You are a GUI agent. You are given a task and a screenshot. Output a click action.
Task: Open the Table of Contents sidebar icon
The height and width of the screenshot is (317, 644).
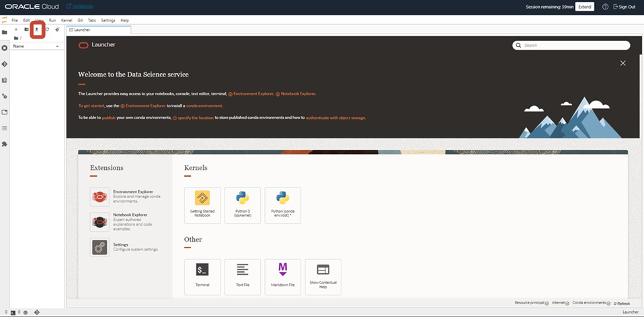pyautogui.click(x=5, y=128)
